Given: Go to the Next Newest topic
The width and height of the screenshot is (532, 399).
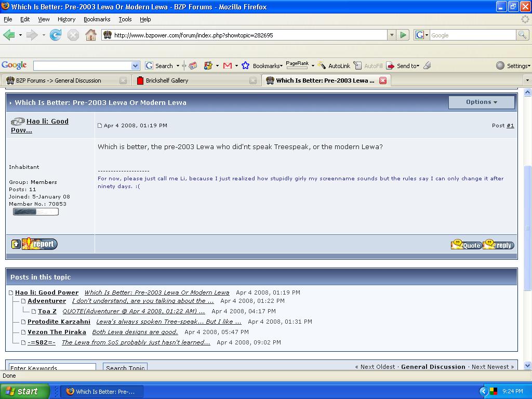Looking at the screenshot, I should pyautogui.click(x=493, y=367).
